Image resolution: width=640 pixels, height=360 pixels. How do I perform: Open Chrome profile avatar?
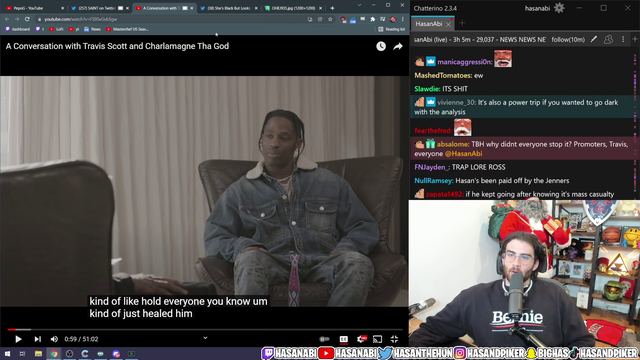393,19
